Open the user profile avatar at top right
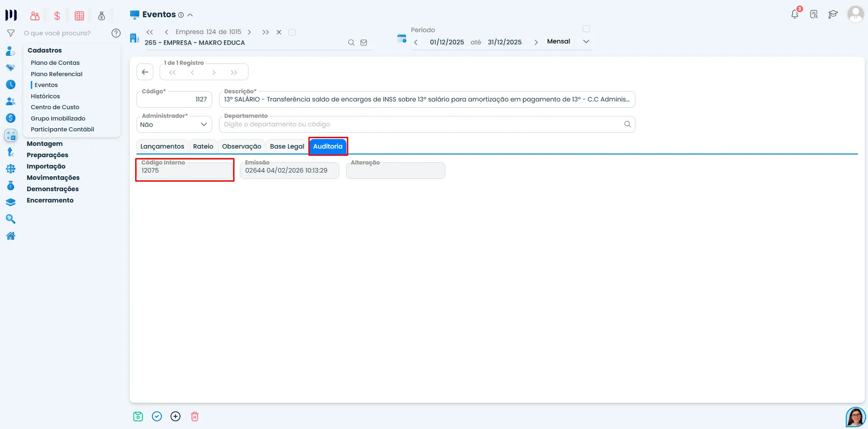868x429 pixels. [x=855, y=14]
